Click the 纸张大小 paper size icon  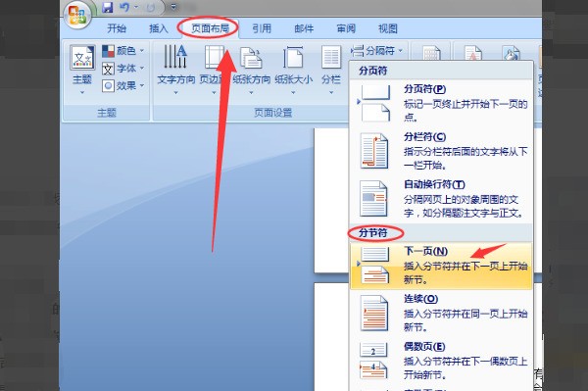[x=293, y=57]
